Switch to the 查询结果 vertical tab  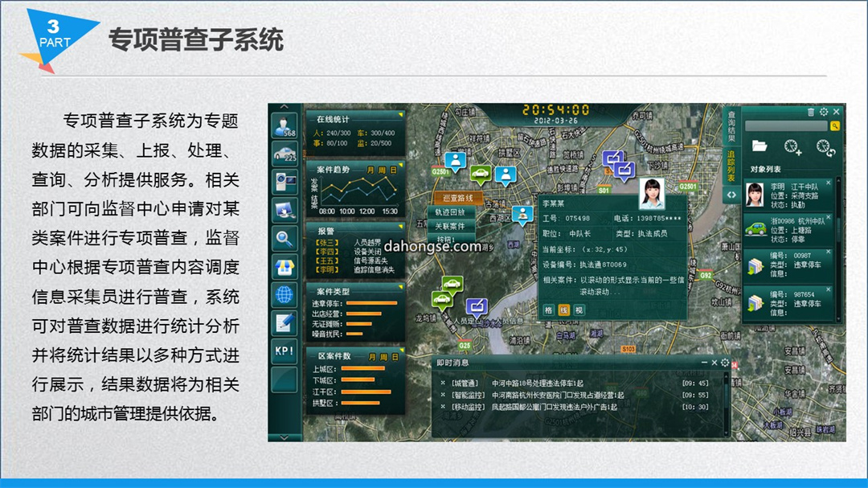(731, 125)
